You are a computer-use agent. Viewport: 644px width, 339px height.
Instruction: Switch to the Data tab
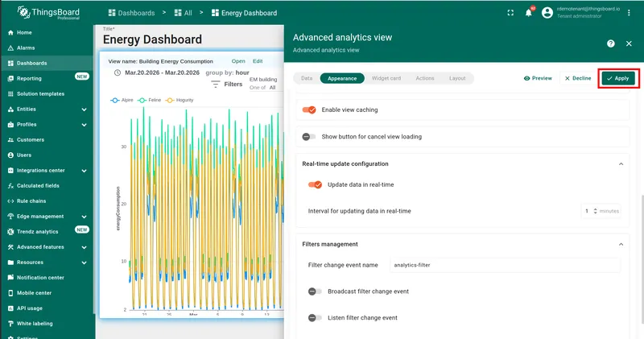[307, 78]
